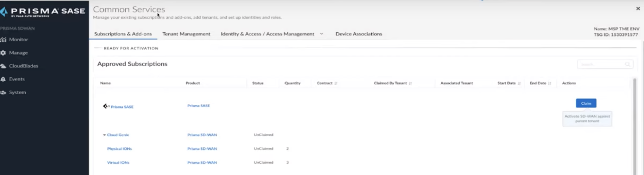Click the Quantity column header
Viewport: 644px width, 175px height.
(x=292, y=83)
